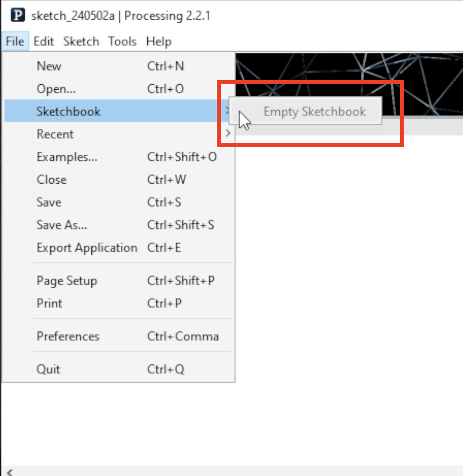Viewport: 463px width, 476px height.
Task: Choose New from the File menu
Action: pos(119,66)
